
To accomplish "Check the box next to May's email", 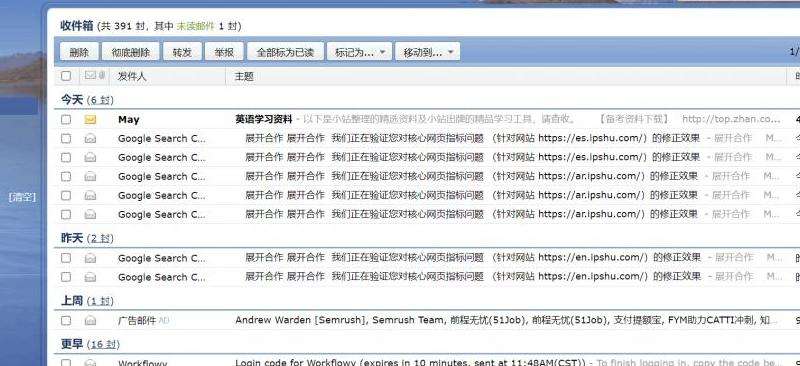I will coord(66,120).
